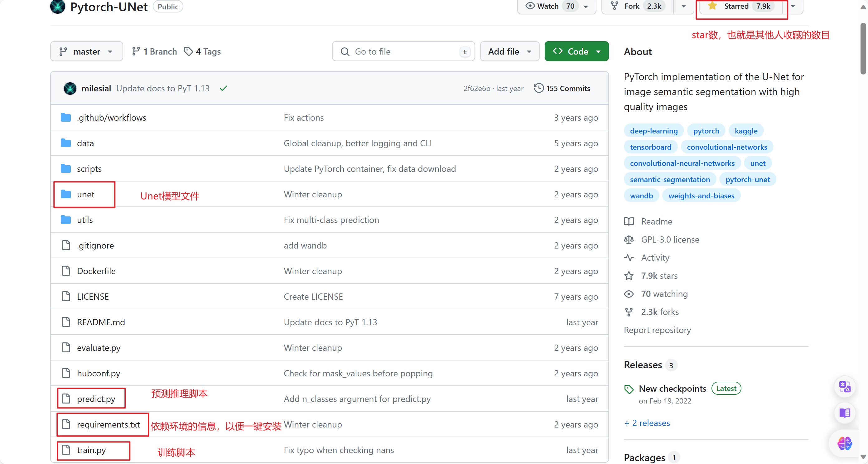This screenshot has width=868, height=464.
Task: Open the reader book floating icon
Action: 845,413
